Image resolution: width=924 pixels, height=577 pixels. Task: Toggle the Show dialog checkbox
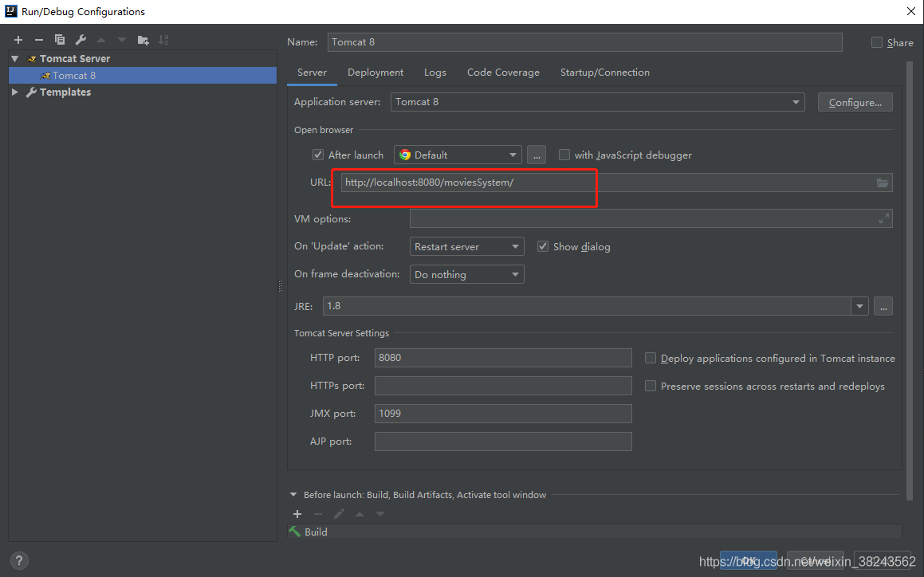pyautogui.click(x=543, y=247)
